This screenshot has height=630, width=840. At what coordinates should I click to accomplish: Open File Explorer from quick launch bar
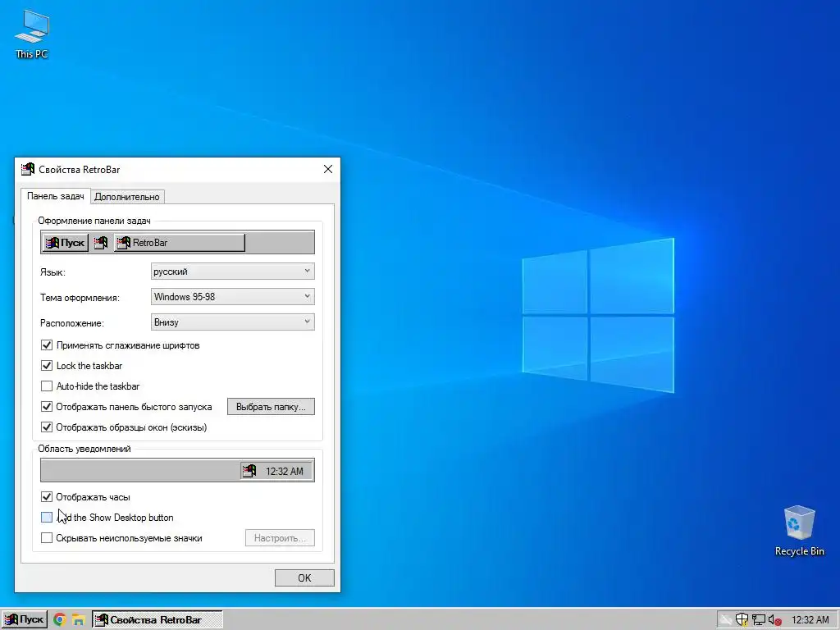pyautogui.click(x=79, y=620)
